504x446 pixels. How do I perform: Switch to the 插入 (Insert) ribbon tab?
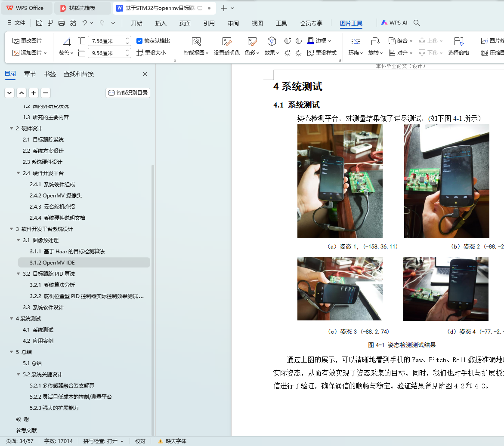pos(161,23)
